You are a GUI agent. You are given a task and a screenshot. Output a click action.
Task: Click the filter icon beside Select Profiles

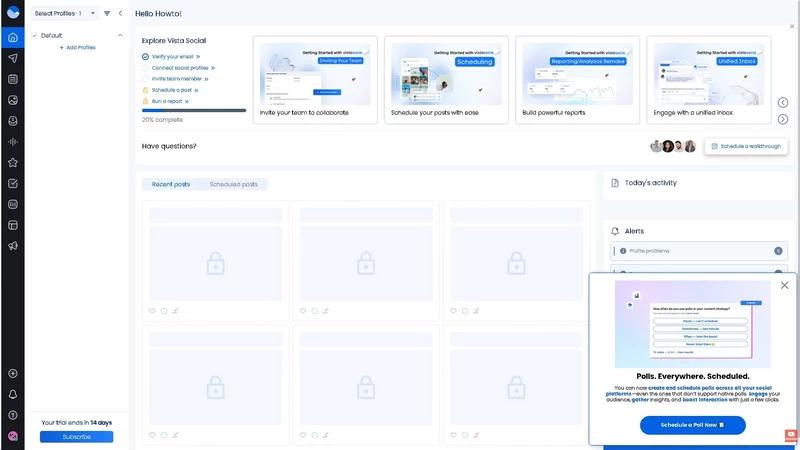tap(107, 13)
